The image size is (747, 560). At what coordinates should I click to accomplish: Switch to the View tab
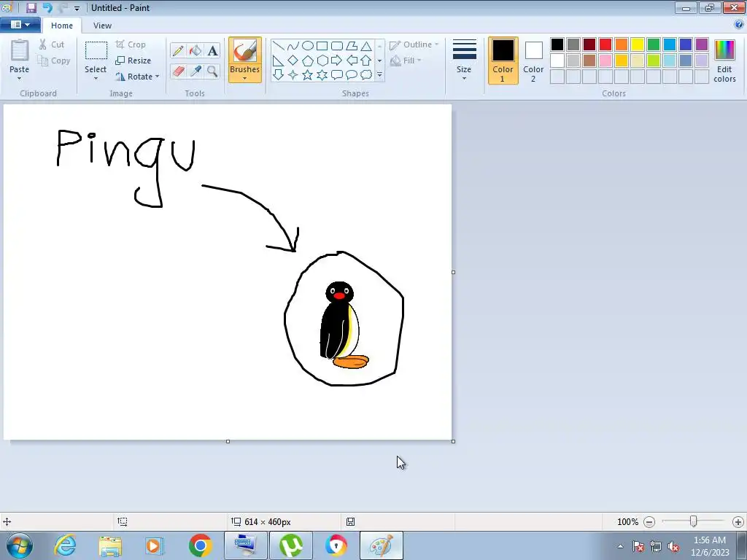point(102,26)
